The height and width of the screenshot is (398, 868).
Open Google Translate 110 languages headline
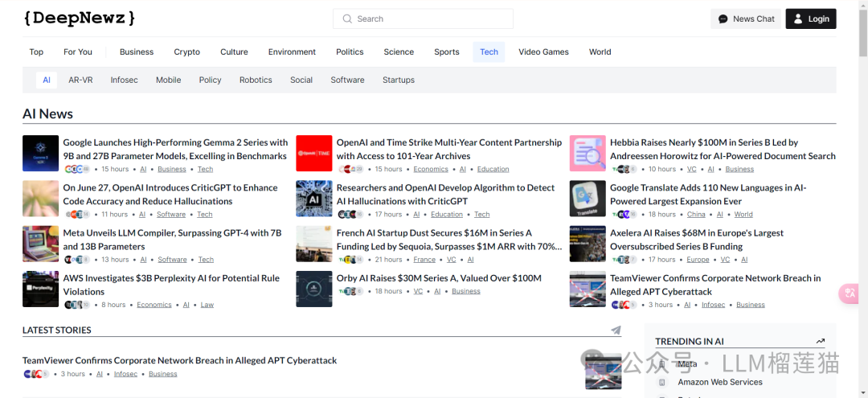coord(709,195)
